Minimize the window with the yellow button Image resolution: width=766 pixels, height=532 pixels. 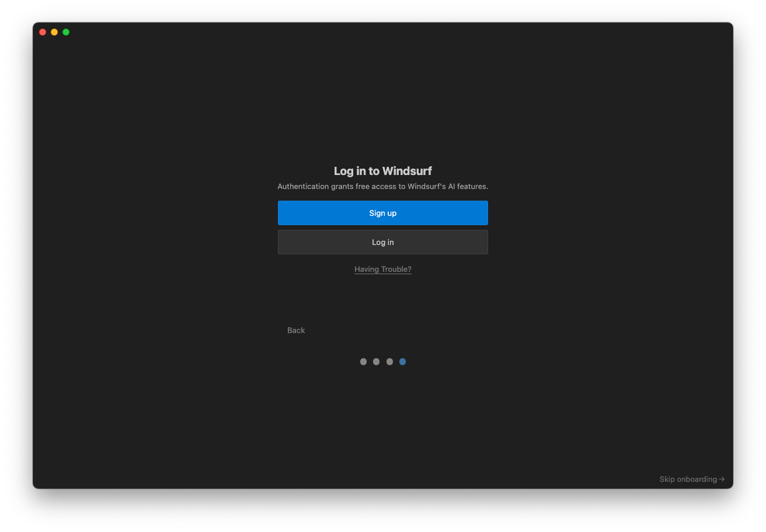pyautogui.click(x=54, y=32)
